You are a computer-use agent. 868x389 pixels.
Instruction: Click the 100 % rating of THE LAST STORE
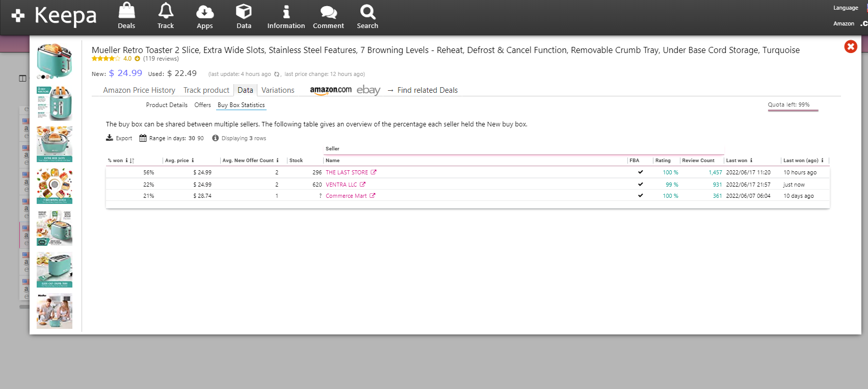[x=670, y=172]
